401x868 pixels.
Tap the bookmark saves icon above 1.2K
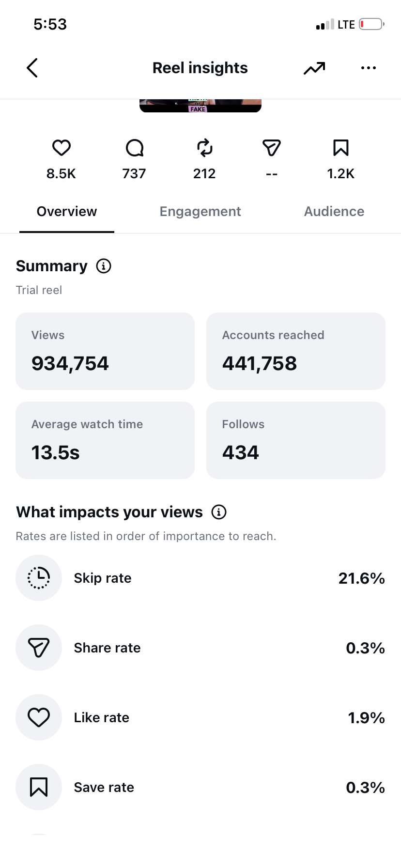pyautogui.click(x=341, y=148)
